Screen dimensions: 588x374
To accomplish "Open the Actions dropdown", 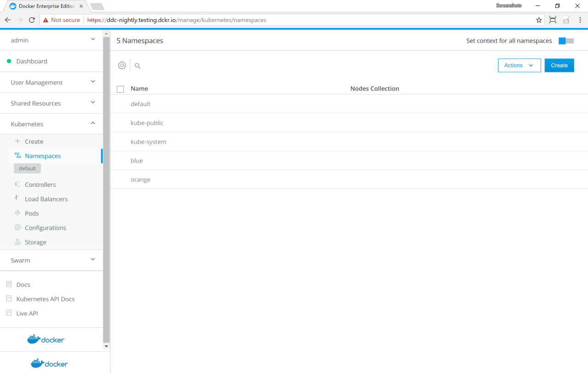I will 519,66.
